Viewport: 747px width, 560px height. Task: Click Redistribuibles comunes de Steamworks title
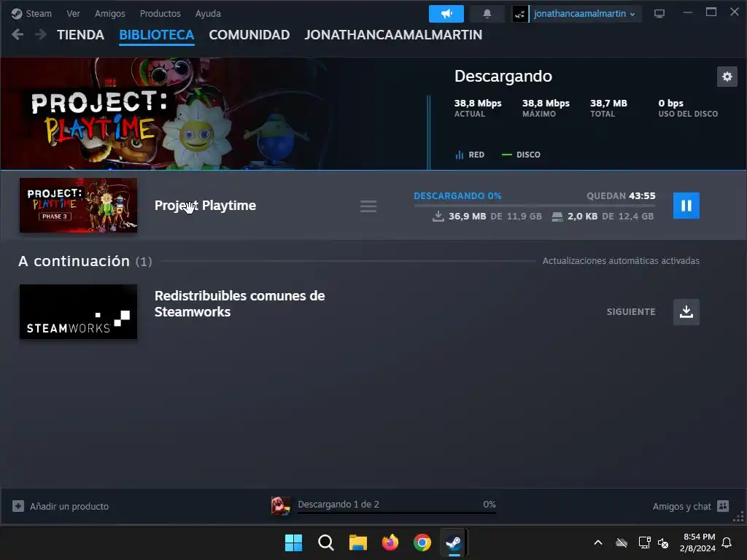(239, 304)
